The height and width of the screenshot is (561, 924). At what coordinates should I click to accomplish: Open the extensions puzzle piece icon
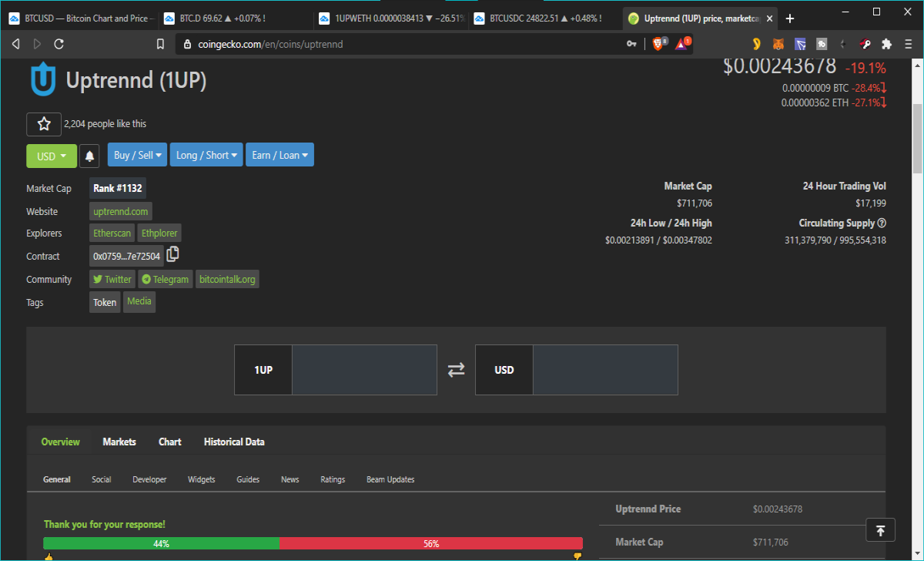(886, 45)
